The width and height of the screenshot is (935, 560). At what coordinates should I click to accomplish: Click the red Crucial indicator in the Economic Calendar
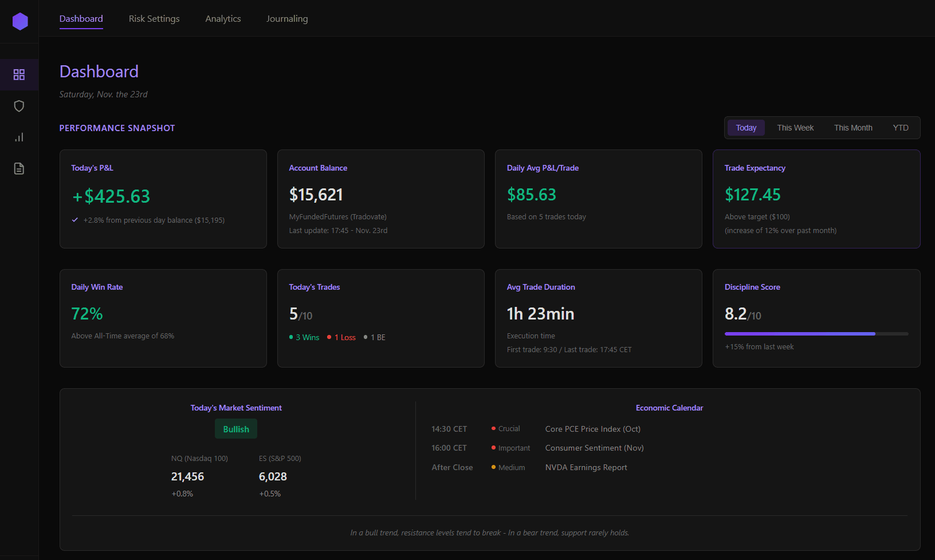pyautogui.click(x=493, y=428)
